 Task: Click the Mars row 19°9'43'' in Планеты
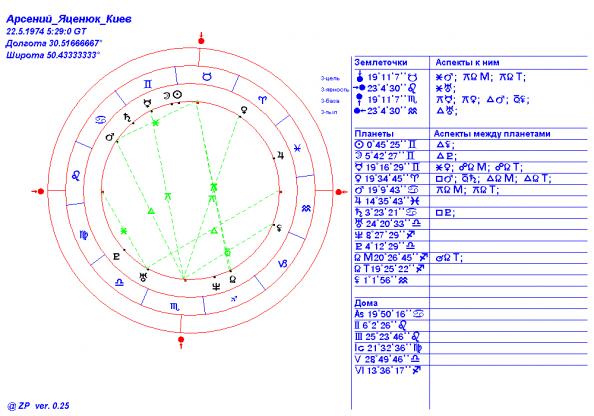tap(386, 190)
